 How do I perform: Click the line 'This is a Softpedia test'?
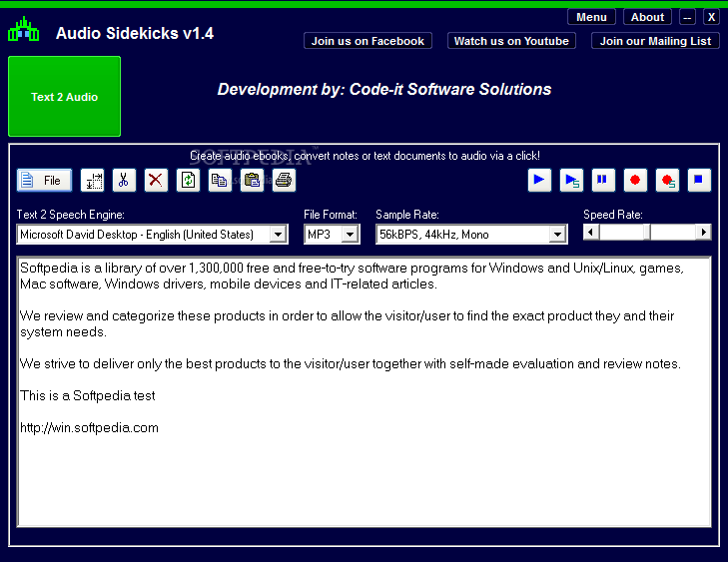(x=87, y=396)
